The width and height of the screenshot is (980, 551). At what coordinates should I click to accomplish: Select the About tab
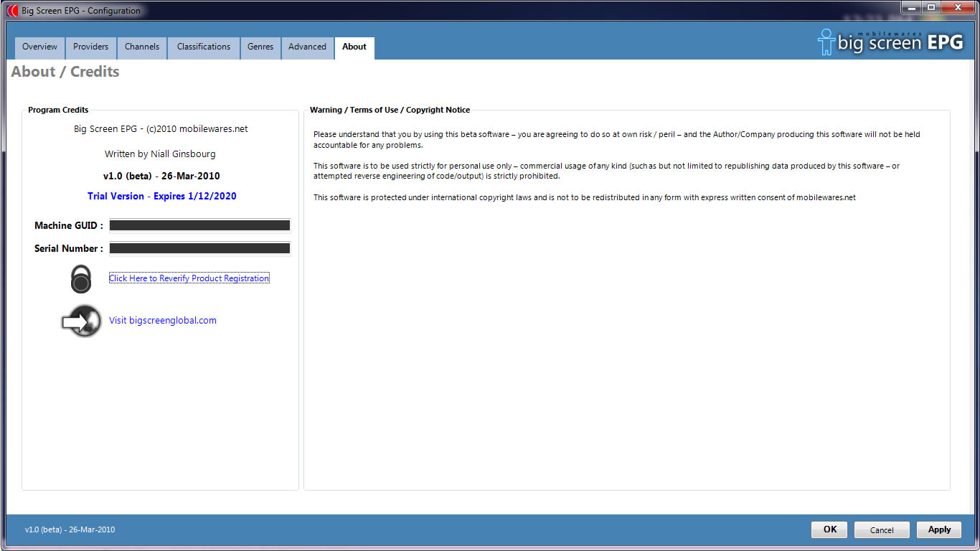pos(354,47)
